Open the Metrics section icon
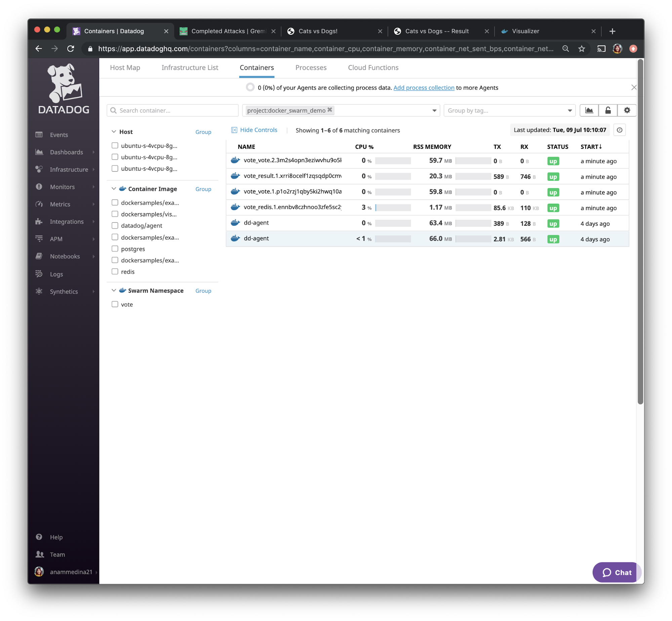Screen dimensions: 672x621 tap(39, 204)
